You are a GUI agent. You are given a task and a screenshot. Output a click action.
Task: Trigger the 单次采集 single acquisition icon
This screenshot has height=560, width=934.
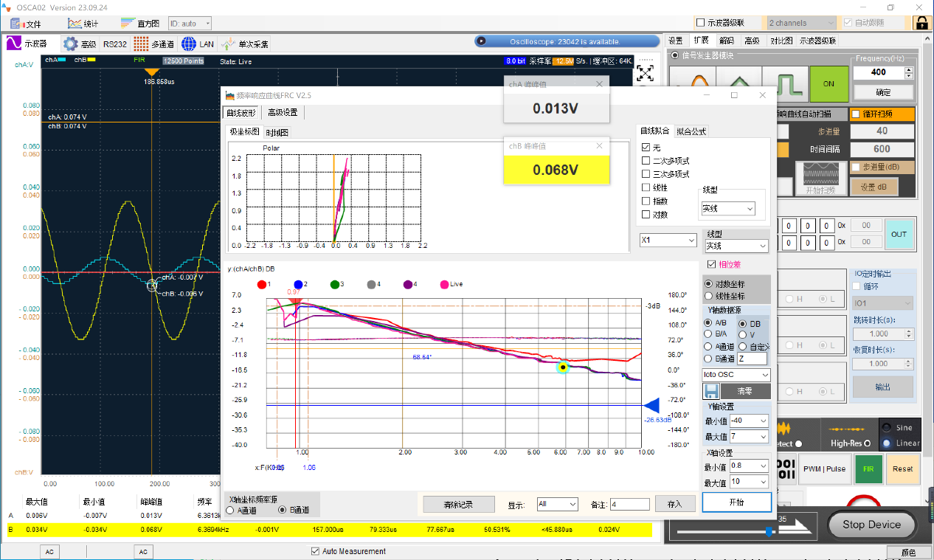pyautogui.click(x=227, y=44)
